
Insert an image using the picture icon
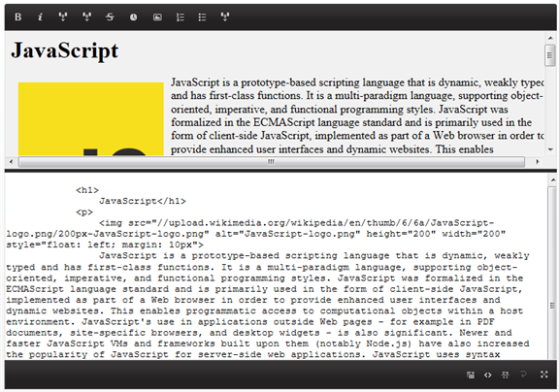point(157,16)
